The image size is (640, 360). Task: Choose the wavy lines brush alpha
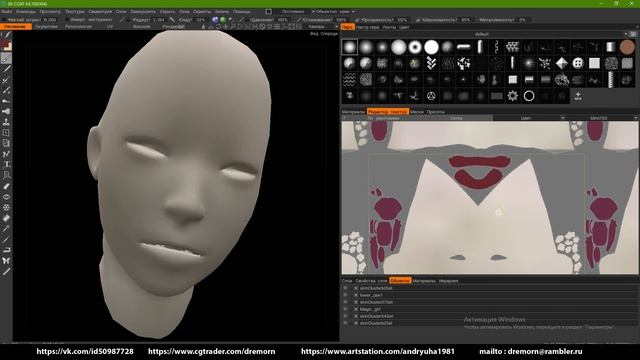pyautogui.click(x=349, y=80)
